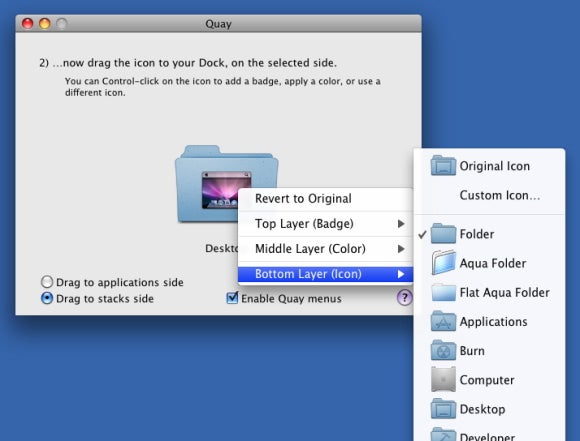580x441 pixels.
Task: Expand Bottom Layer (Icon) submenu arrow
Action: click(x=401, y=274)
